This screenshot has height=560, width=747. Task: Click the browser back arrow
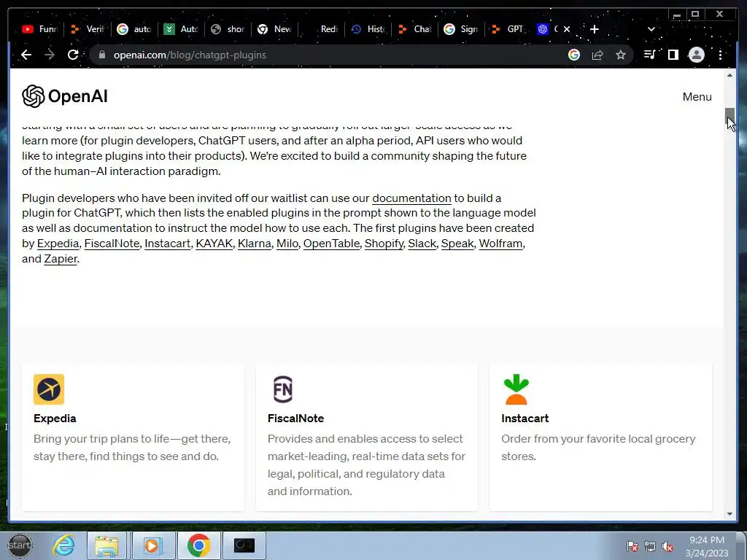click(x=26, y=55)
